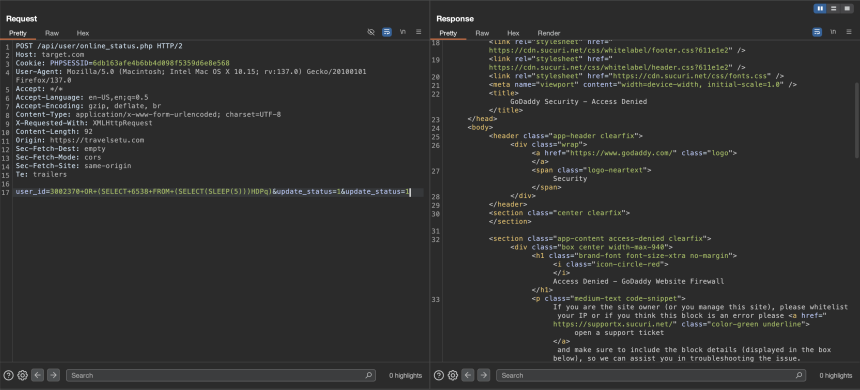Click the 'Origin: https://travelsetu.com' line
Screen dimensions: 860x390
(x=80, y=140)
